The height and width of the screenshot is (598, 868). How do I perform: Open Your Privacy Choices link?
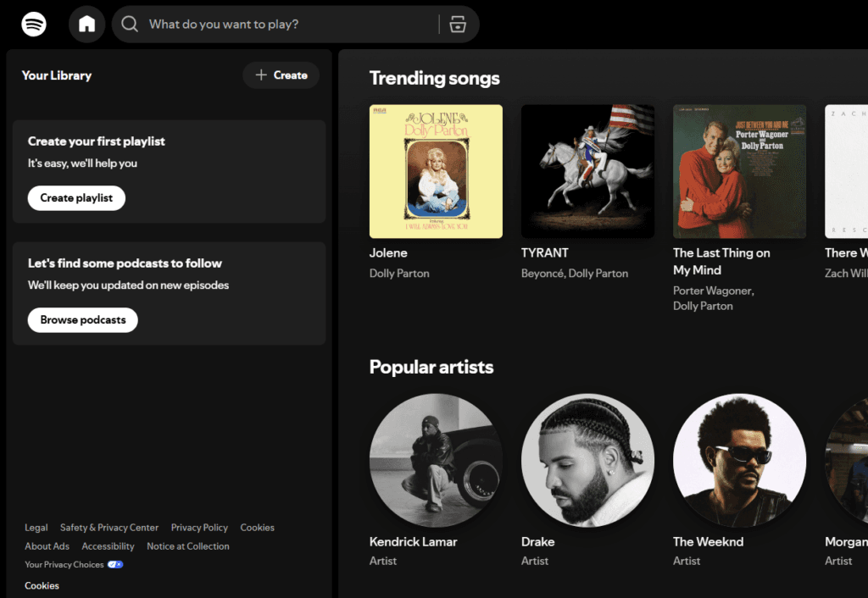(64, 564)
